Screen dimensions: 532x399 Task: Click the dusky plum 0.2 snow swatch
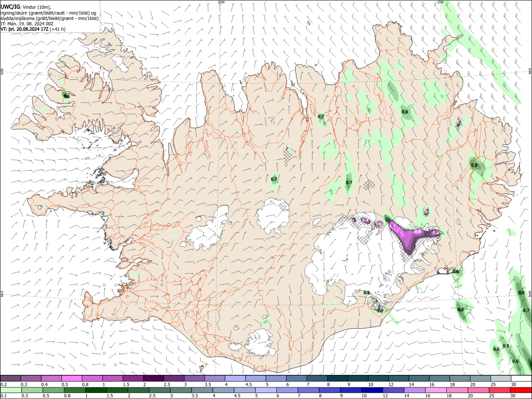(x=11, y=379)
